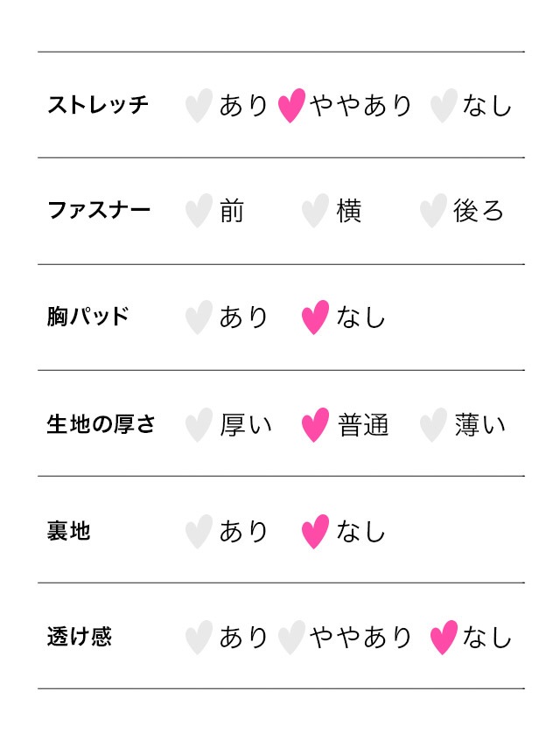
Task: Click the 透け感 row label
Action: (80, 638)
